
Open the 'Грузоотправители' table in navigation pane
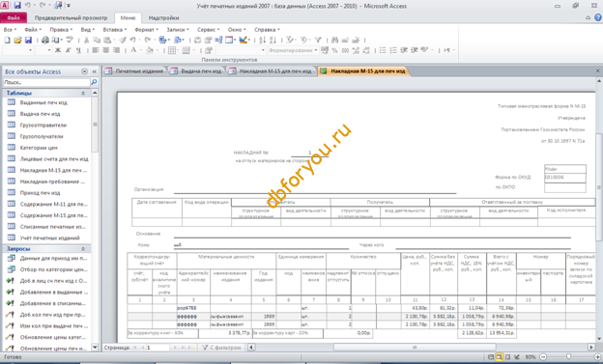[43, 126]
